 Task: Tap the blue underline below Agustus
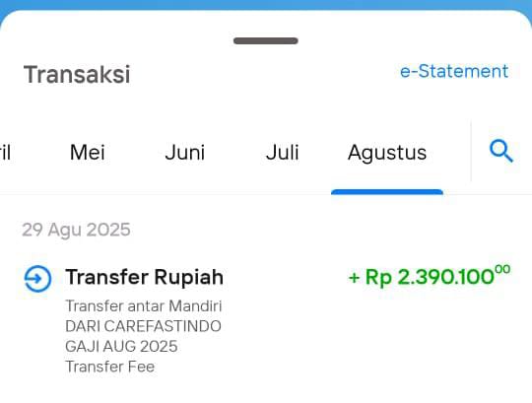click(x=387, y=192)
